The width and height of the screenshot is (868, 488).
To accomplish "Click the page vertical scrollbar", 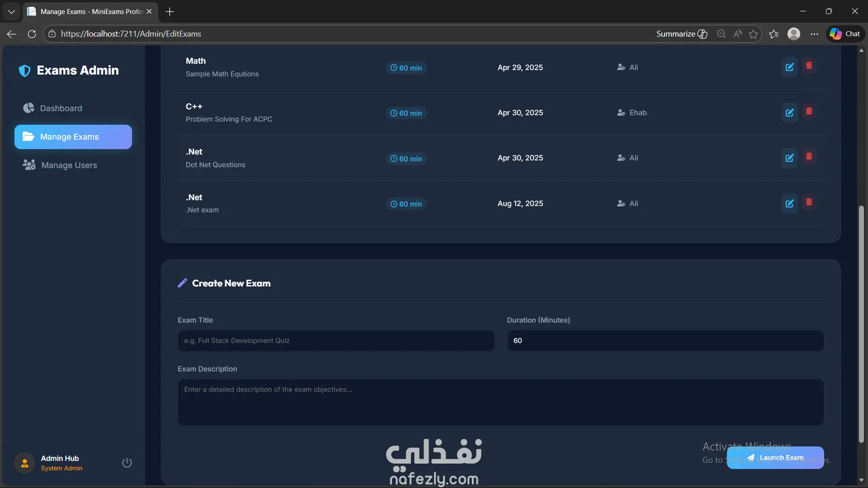I will (x=861, y=324).
